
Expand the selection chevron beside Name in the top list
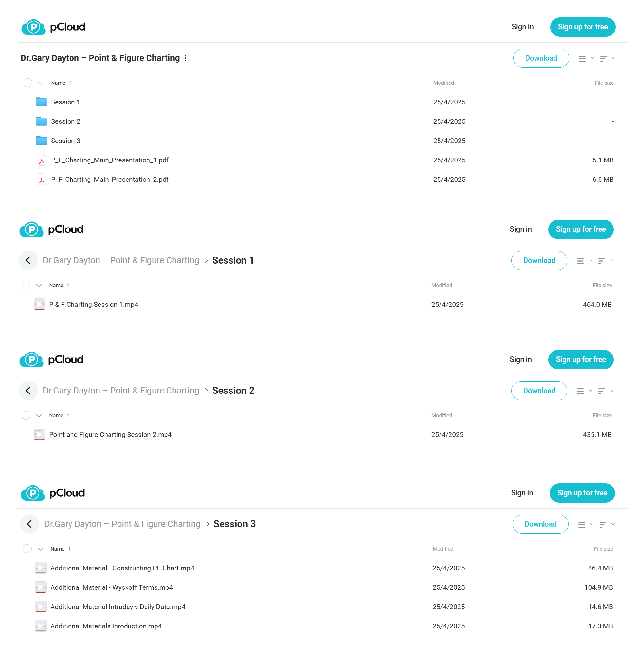click(x=41, y=83)
